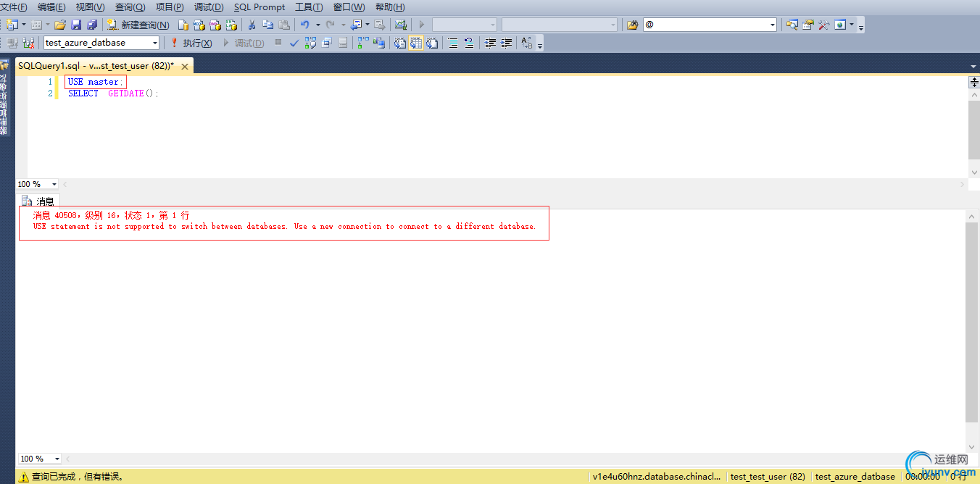Click the Parse checkmark icon
980x484 pixels.
click(x=294, y=43)
